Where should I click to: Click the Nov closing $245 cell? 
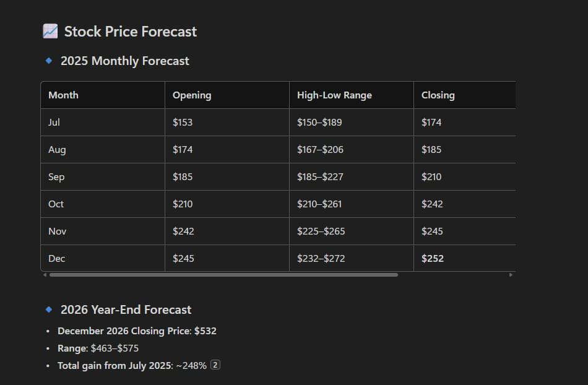[465, 231]
